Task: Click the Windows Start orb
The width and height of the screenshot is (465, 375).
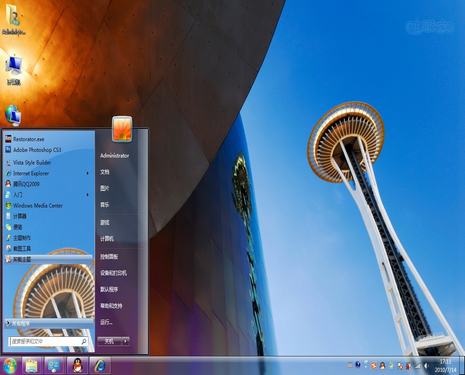Action: click(x=10, y=366)
